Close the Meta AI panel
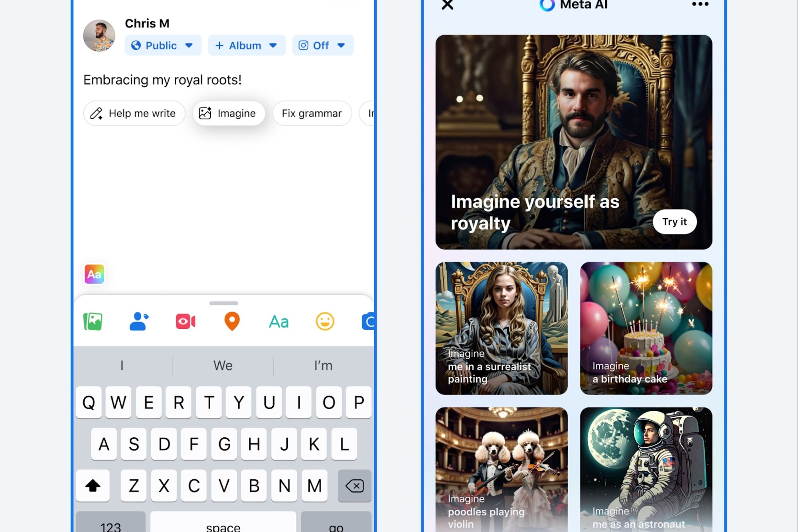The height and width of the screenshot is (532, 798). [x=448, y=5]
